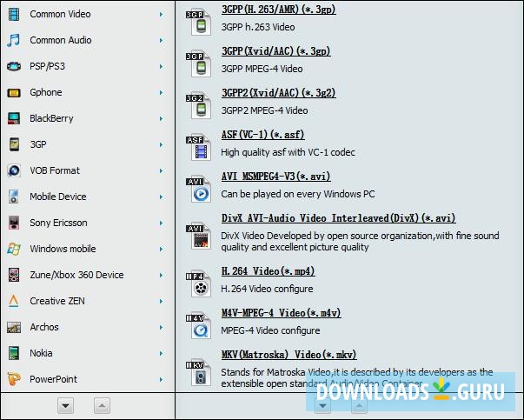The height and width of the screenshot is (420, 524).
Task: Select the Nokia category label
Action: pos(41,353)
